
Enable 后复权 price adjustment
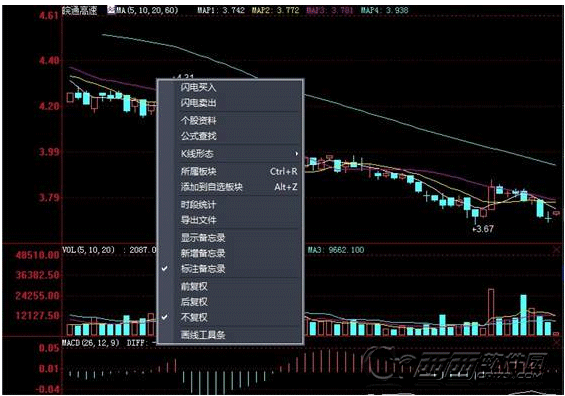[230, 302]
